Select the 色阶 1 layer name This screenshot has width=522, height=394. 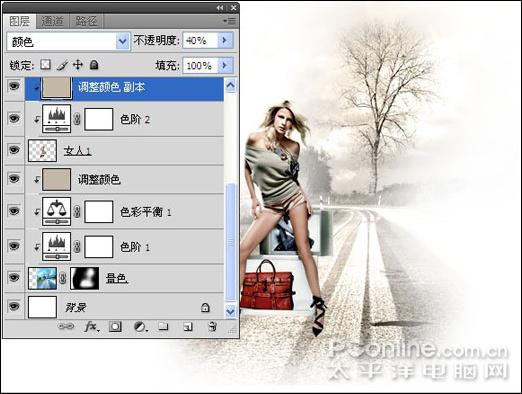(135, 247)
